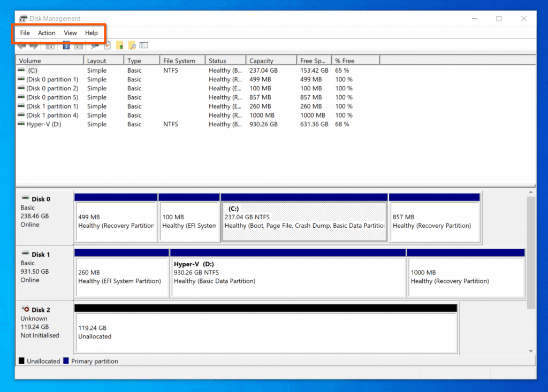Image resolution: width=548 pixels, height=392 pixels.
Task: Click the checklist settings toolbar icon
Action: point(144,45)
